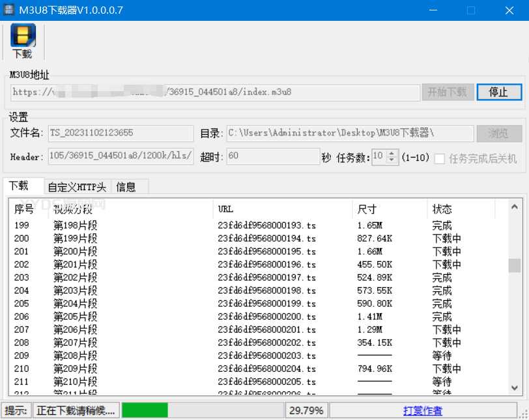
Task: Click the 下载 toolbar icon
Action: tap(23, 42)
